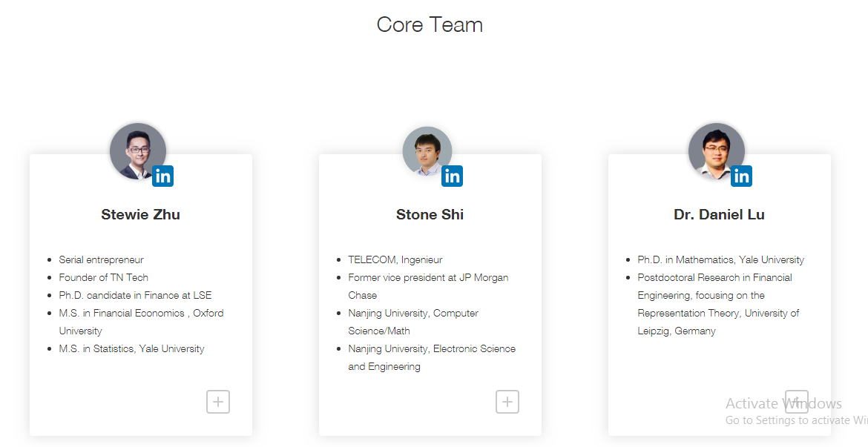The width and height of the screenshot is (868, 447).
Task: Click the 'Founder of TN Tech' bullet
Action: coord(104,277)
